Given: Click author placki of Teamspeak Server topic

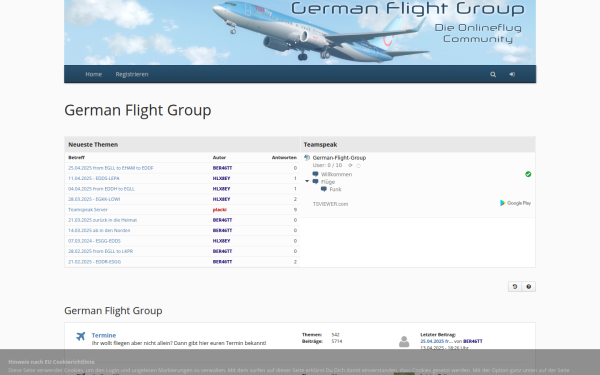Looking at the screenshot, I should tap(220, 210).
